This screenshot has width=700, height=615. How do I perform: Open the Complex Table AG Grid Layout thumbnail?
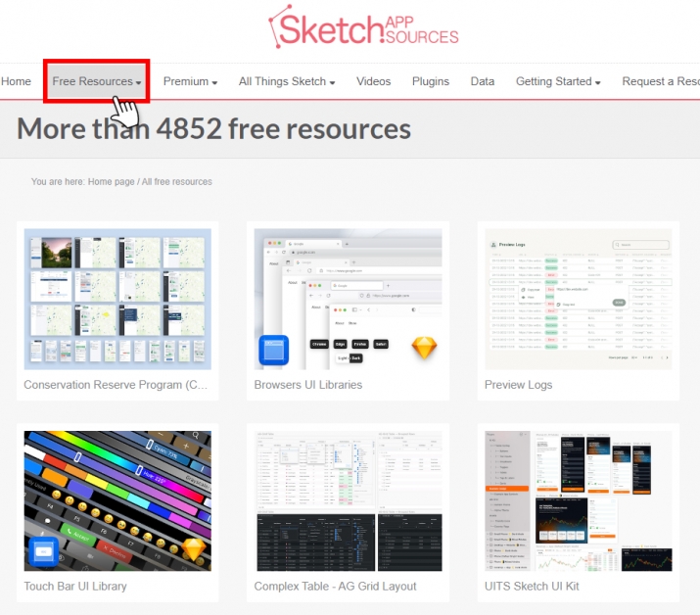point(348,500)
